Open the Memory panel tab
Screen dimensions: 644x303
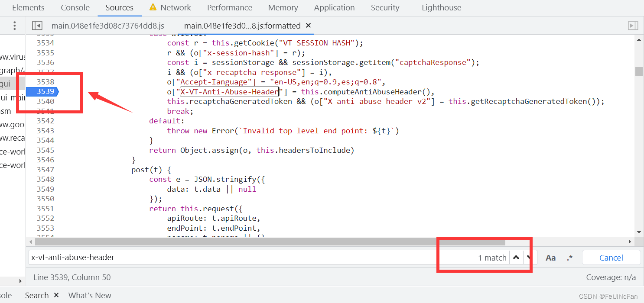pyautogui.click(x=283, y=7)
